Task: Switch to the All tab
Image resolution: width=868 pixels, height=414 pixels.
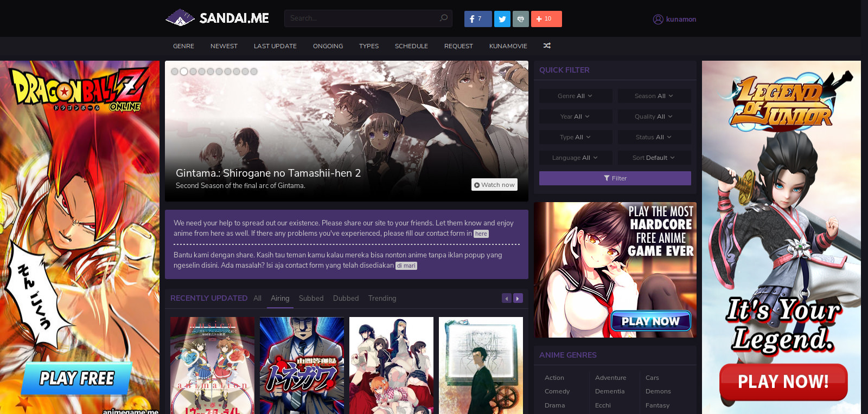Action: point(258,298)
